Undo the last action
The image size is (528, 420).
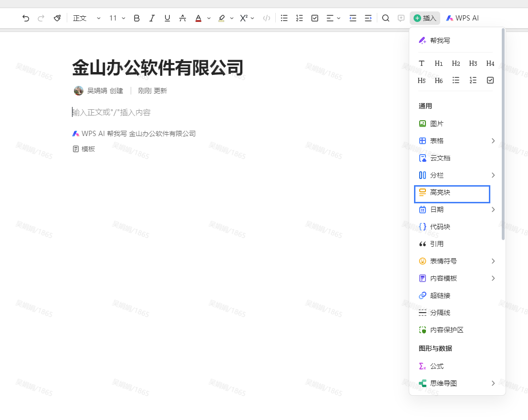coord(26,18)
